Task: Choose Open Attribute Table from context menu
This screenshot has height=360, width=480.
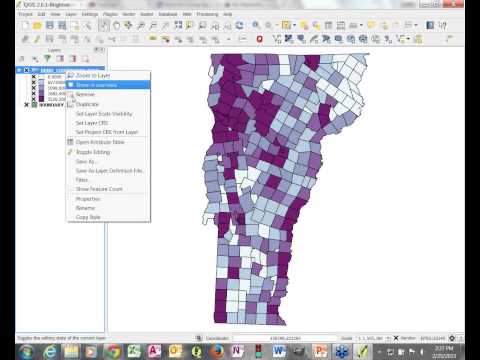Action: point(100,142)
